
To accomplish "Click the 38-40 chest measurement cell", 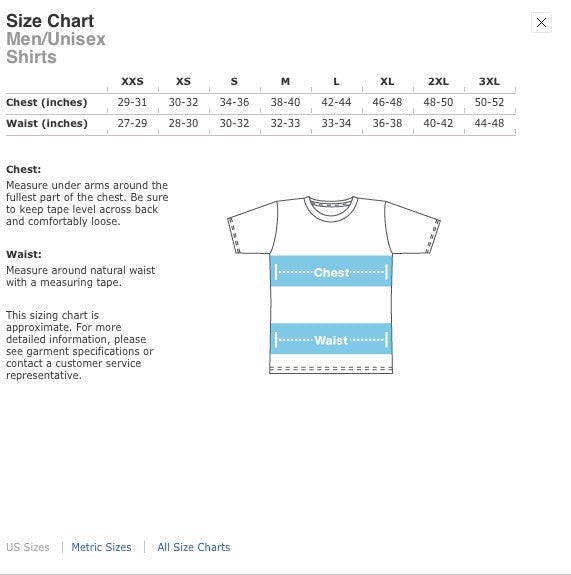I will click(x=285, y=102).
